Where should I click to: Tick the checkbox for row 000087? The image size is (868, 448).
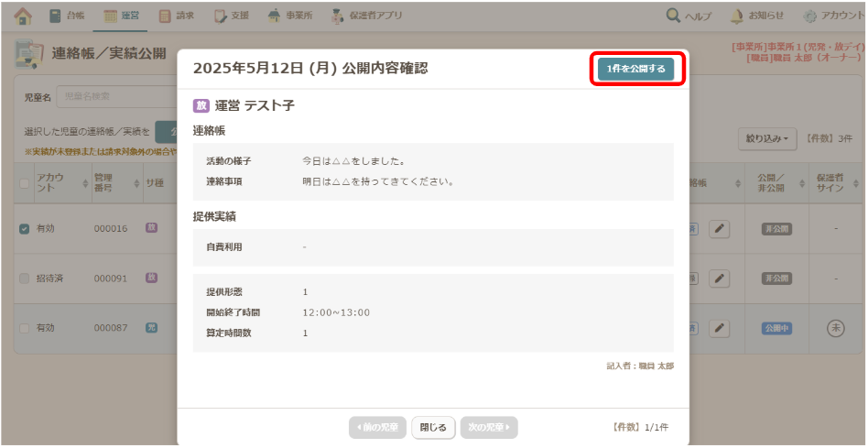coord(25,328)
